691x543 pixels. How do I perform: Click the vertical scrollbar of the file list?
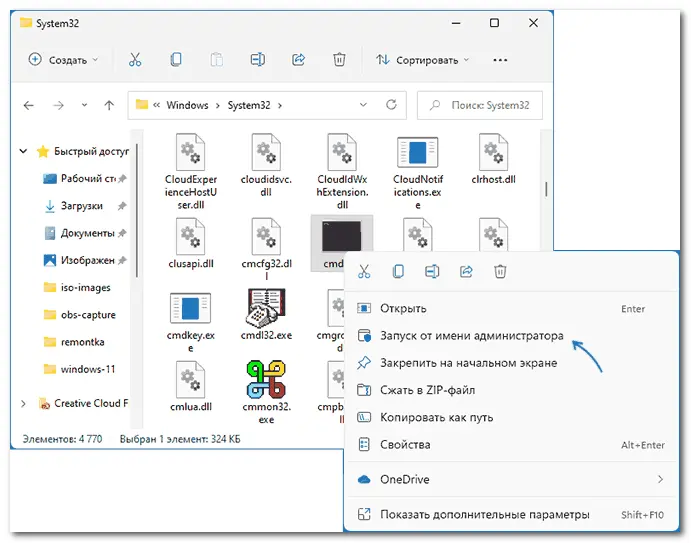(545, 188)
